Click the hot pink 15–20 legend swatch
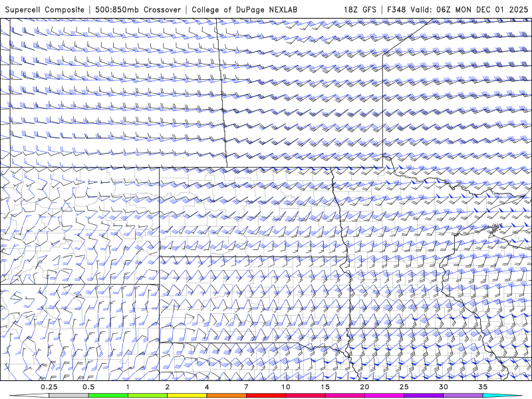Screen dimensions: 532x399 coord(344,396)
